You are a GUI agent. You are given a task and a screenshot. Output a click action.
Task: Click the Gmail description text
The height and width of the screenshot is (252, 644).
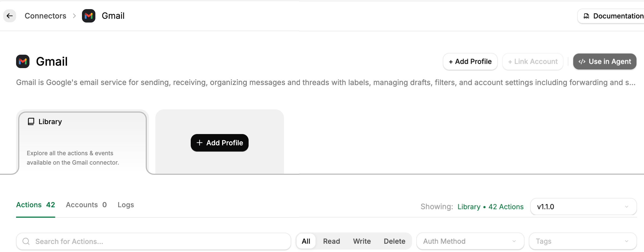click(x=326, y=83)
